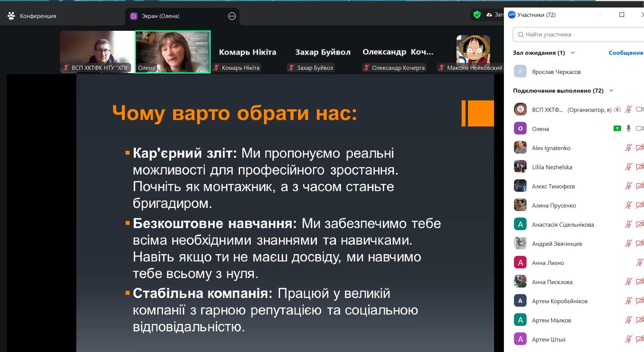Click the Найти участника search field
Image resolution: width=644 pixels, height=352 pixels.
(x=578, y=35)
